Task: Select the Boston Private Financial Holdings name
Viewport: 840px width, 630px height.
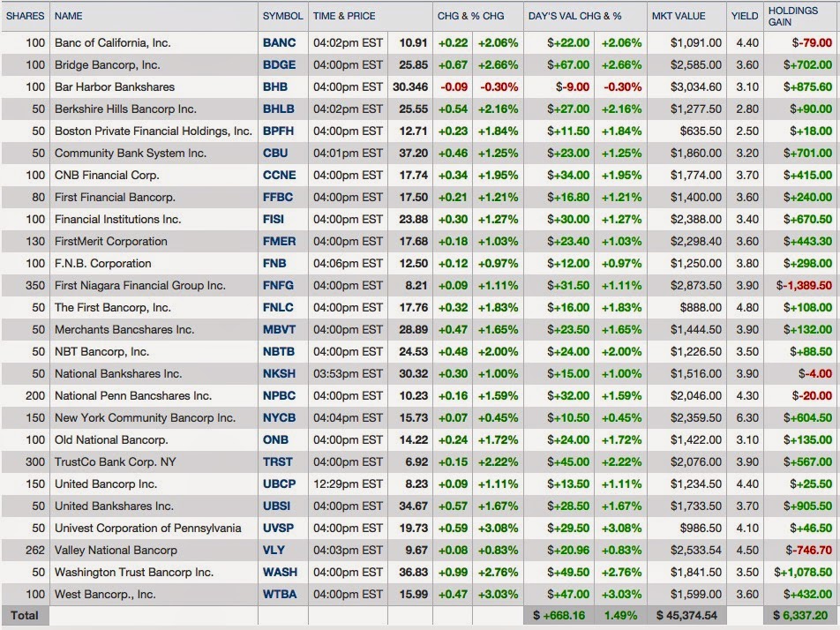Action: click(x=154, y=131)
